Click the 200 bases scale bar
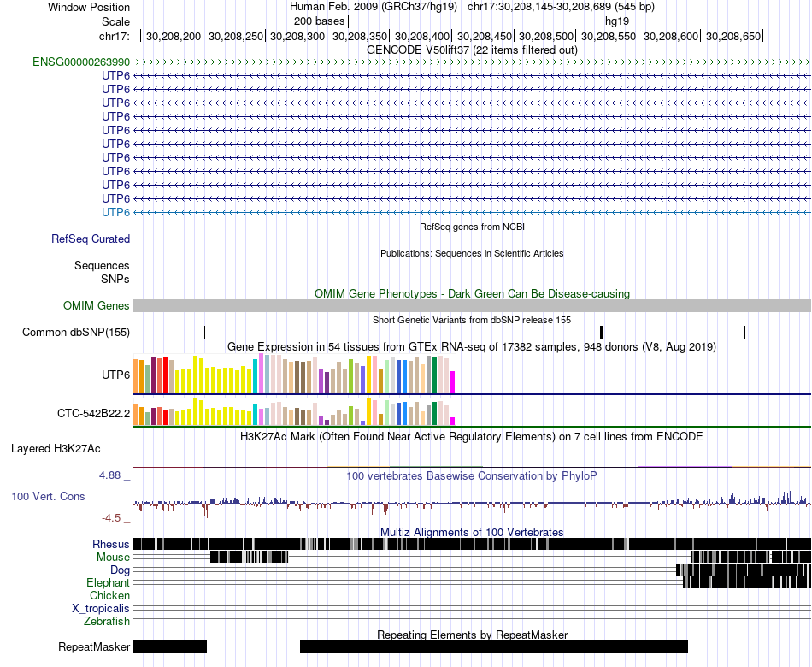This screenshot has height=667, width=812. pyautogui.click(x=473, y=21)
